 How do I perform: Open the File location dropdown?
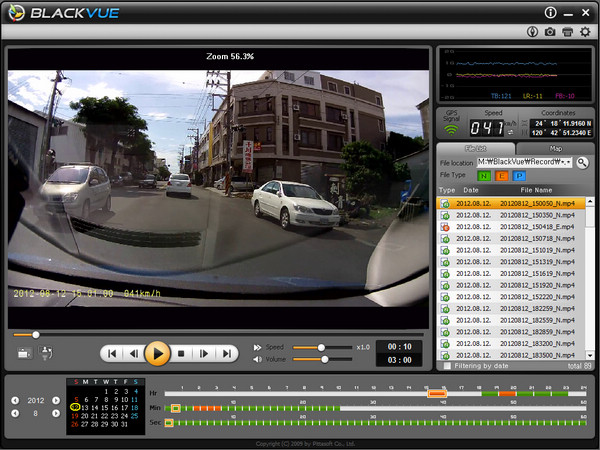tap(567, 162)
